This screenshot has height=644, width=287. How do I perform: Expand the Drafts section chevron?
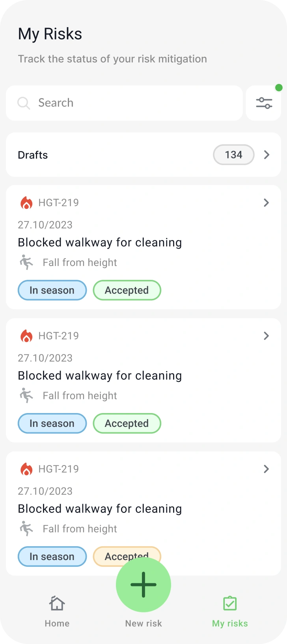(x=267, y=155)
